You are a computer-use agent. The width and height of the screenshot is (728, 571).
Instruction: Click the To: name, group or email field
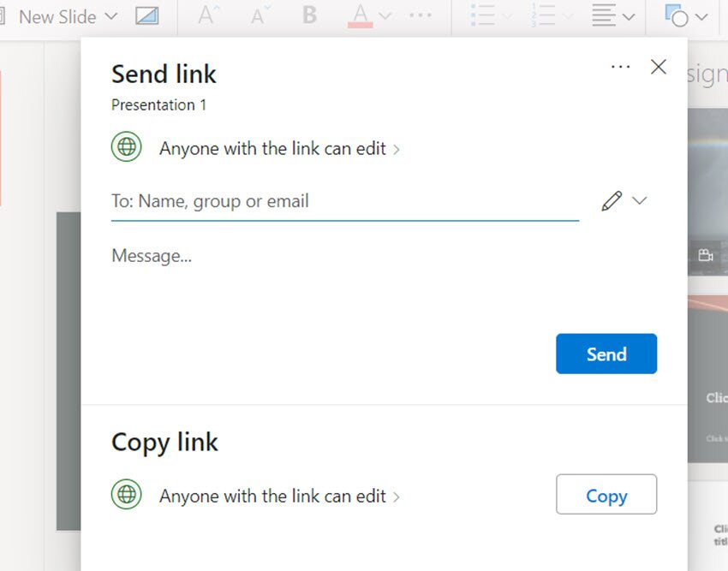[x=344, y=202]
